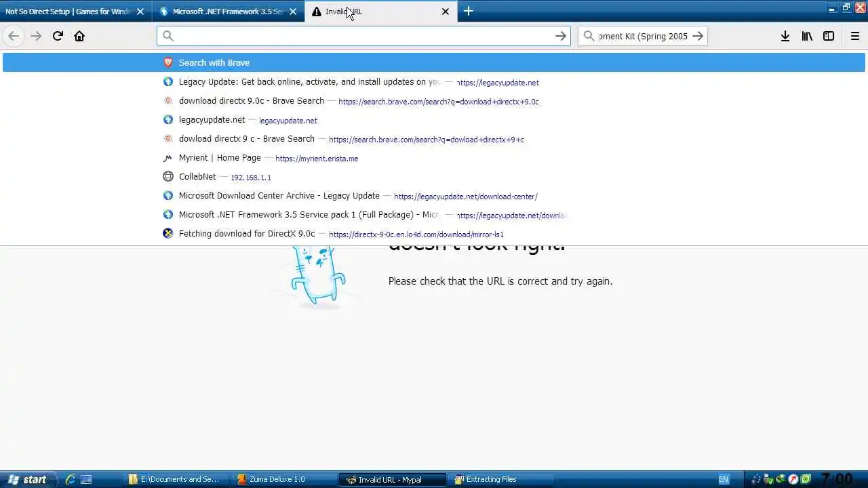Click Show Desktop quick launch icon

coord(86,479)
